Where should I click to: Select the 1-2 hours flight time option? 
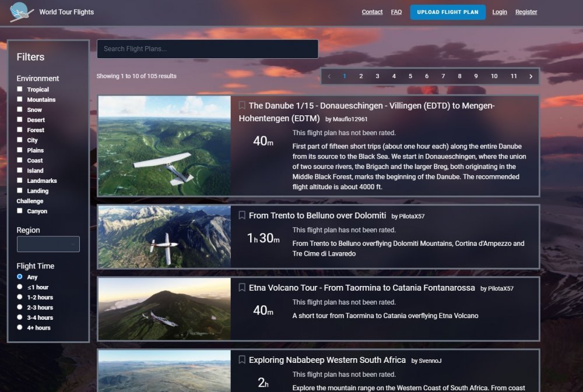pyautogui.click(x=20, y=297)
